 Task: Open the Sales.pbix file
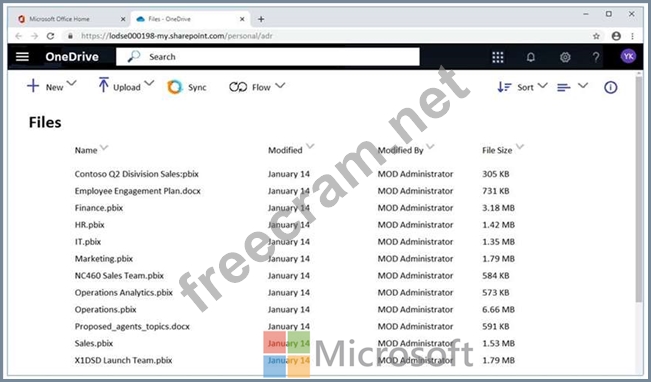pyautogui.click(x=94, y=343)
